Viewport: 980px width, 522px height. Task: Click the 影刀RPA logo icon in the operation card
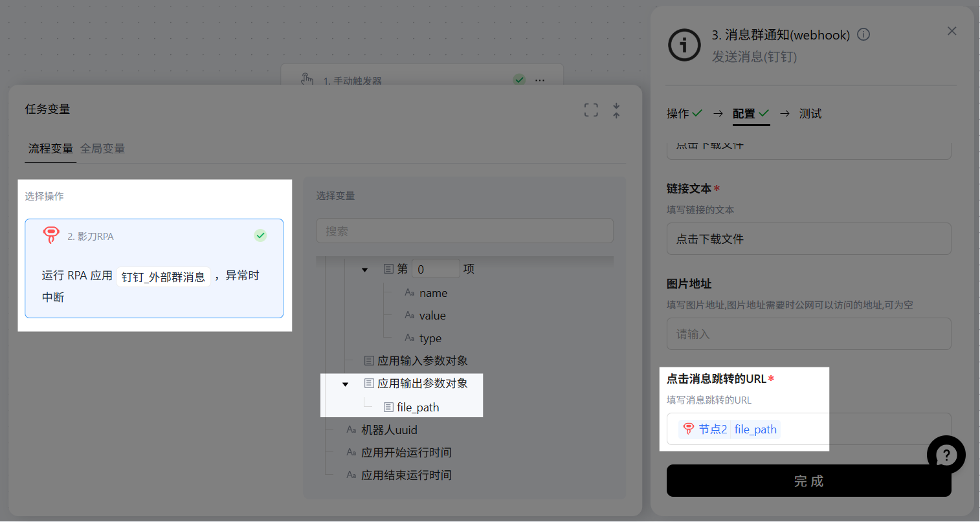51,235
